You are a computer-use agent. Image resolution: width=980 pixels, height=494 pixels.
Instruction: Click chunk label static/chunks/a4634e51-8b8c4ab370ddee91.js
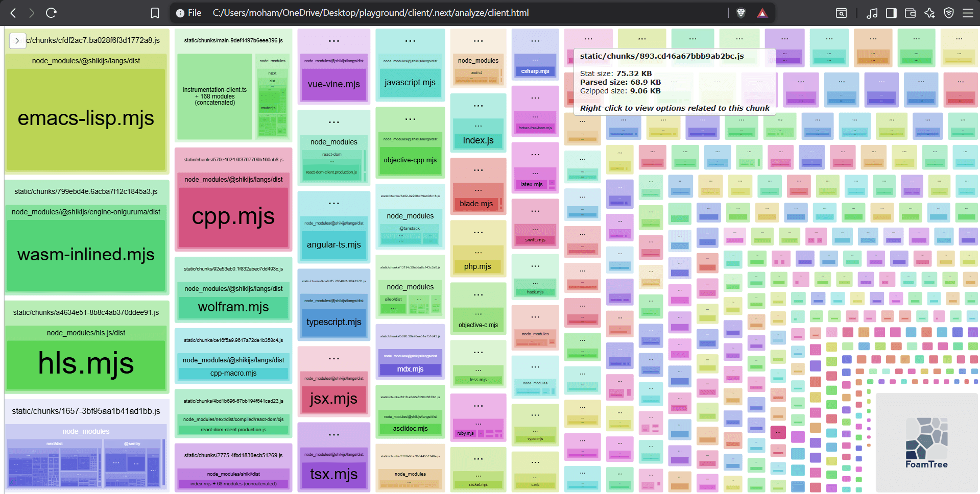click(86, 312)
